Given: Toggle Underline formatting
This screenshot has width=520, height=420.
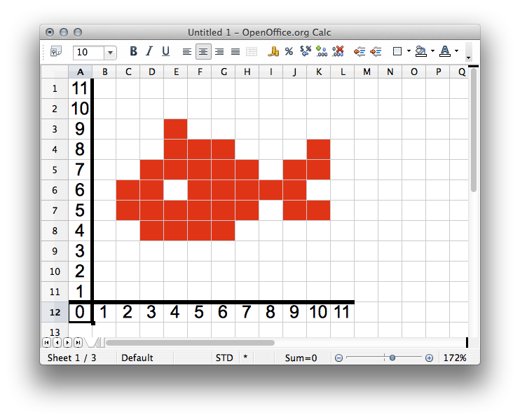Looking at the screenshot, I should coord(166,51).
